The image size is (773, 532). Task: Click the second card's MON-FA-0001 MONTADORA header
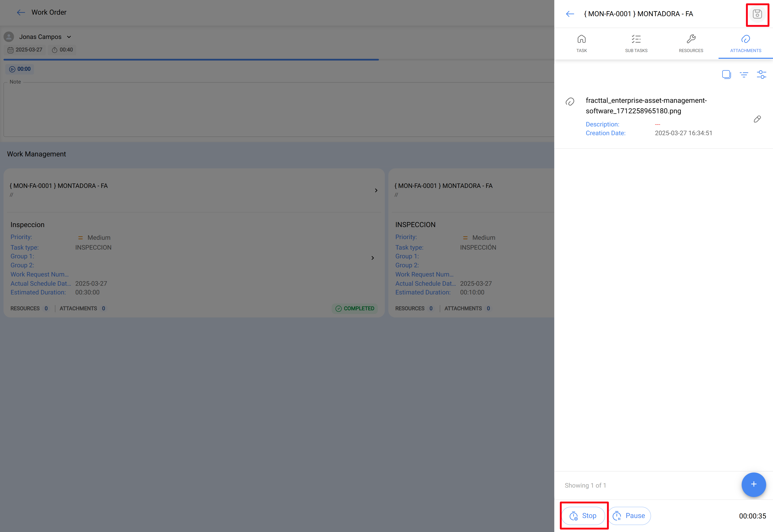click(444, 186)
